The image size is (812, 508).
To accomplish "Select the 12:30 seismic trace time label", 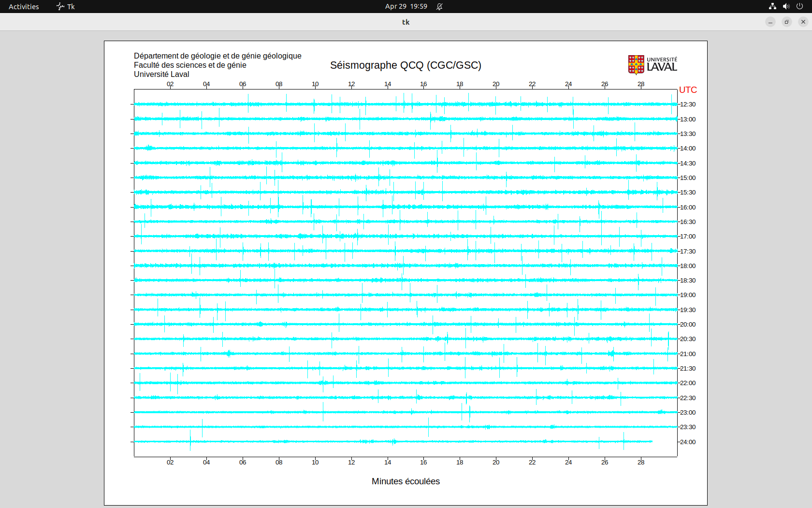I will (688, 105).
